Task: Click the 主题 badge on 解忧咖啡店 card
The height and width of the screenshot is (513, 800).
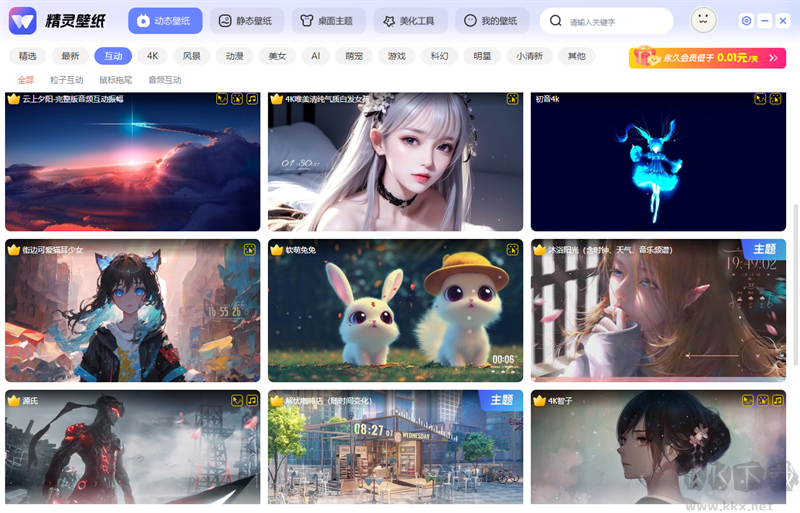Action: click(501, 400)
